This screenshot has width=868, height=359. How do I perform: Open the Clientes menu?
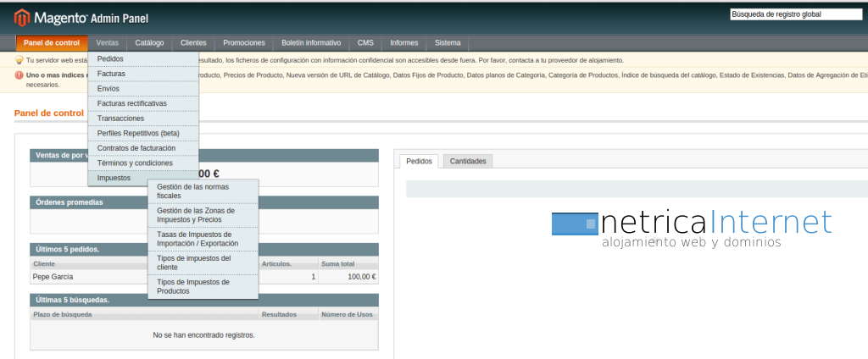pos(193,42)
